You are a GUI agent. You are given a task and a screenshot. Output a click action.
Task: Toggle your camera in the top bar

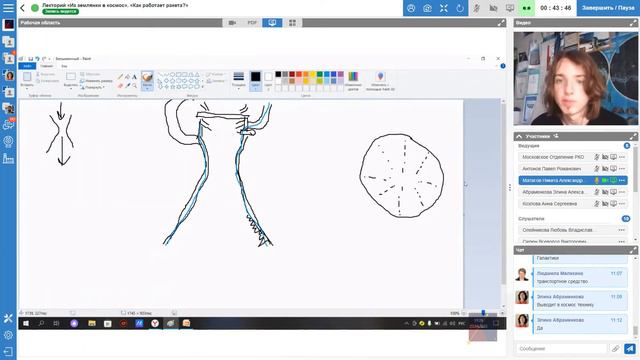tap(493, 8)
